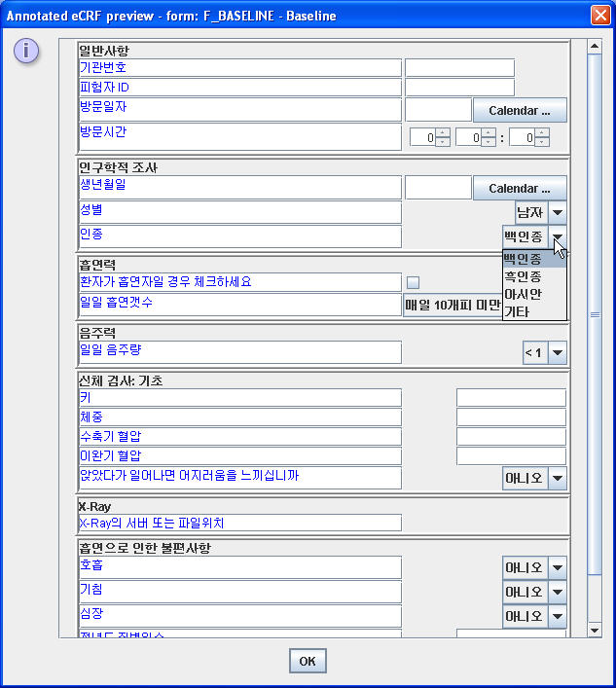616x688 pixels.
Task: Check the 환자가 흡연자일 경우 checkbox
Action: click(413, 282)
